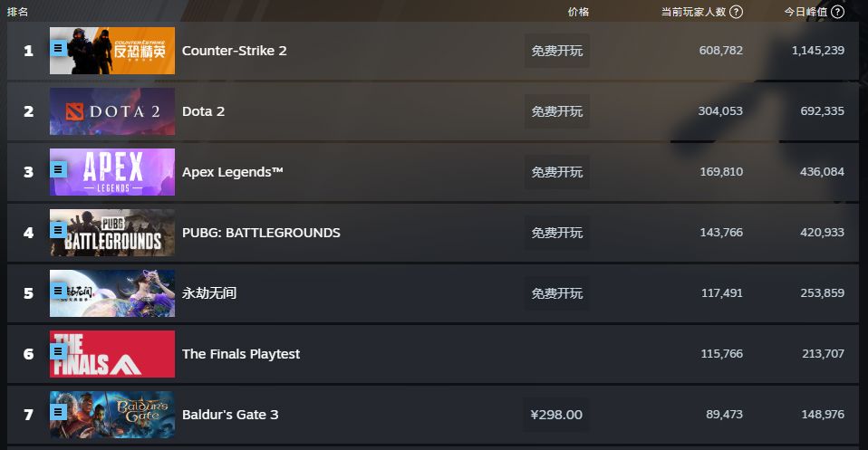
Task: Click the library badge icon on PUBG: BATTLEGROUNDS
Action: pos(59,230)
